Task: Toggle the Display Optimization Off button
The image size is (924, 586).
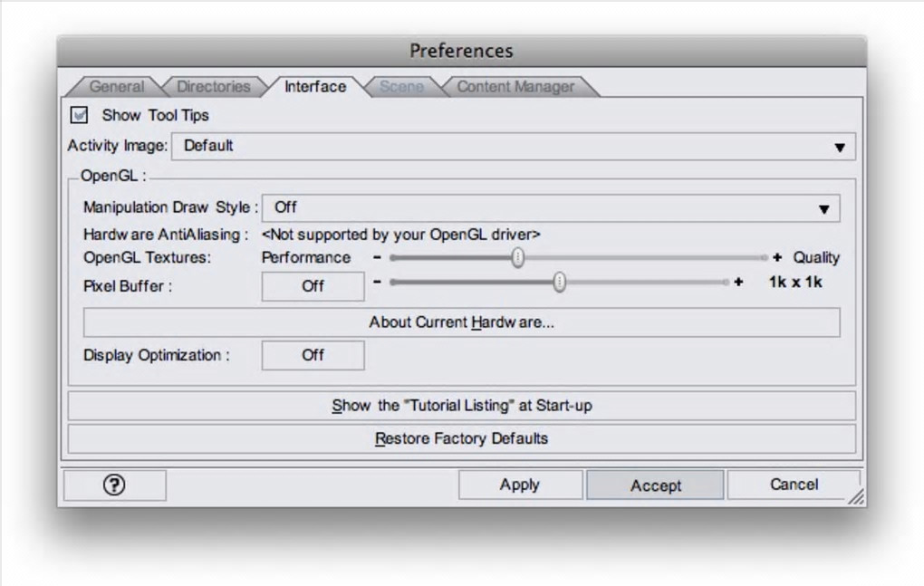Action: tap(313, 355)
